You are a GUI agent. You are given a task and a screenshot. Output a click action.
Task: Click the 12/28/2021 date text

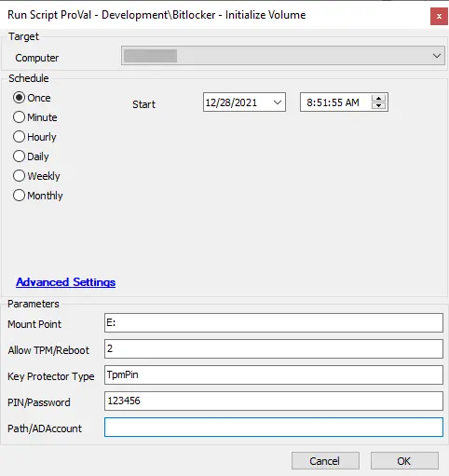click(231, 102)
